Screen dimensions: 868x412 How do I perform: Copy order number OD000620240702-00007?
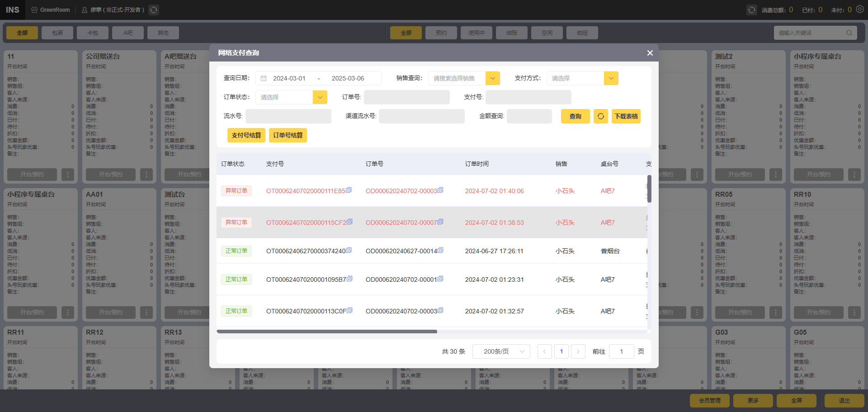(441, 222)
